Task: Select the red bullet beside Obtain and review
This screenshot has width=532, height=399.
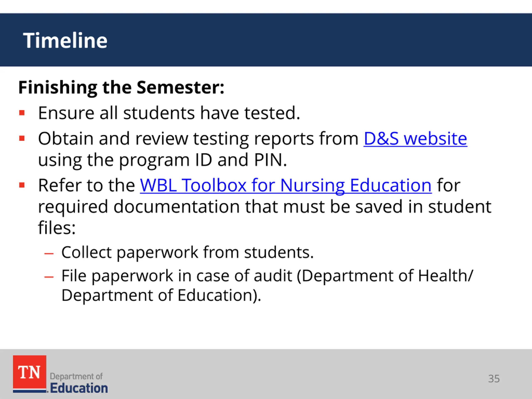Action: (22, 138)
